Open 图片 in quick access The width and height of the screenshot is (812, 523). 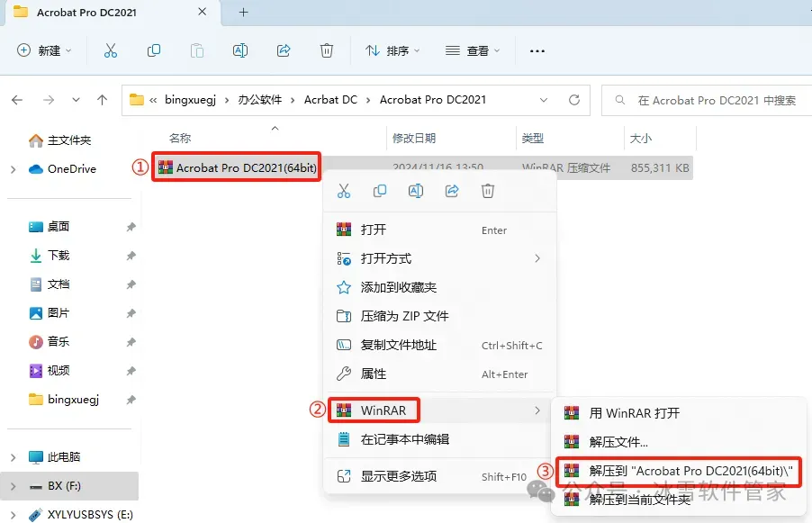(x=50, y=312)
